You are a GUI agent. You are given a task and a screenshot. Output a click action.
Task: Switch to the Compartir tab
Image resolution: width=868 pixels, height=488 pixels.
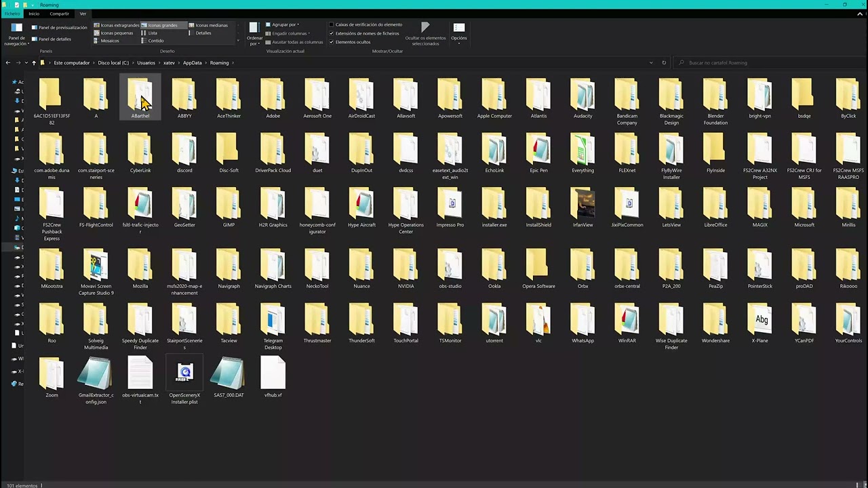(59, 14)
